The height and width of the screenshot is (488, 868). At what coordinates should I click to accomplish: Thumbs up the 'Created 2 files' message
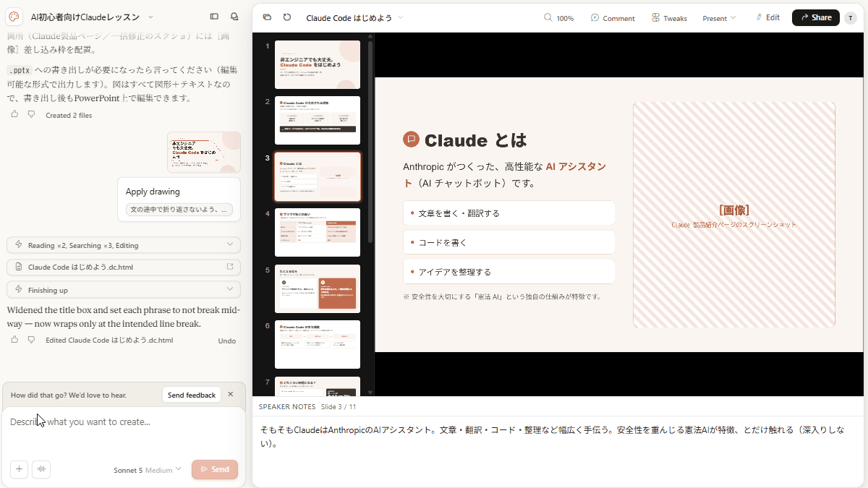coord(14,114)
